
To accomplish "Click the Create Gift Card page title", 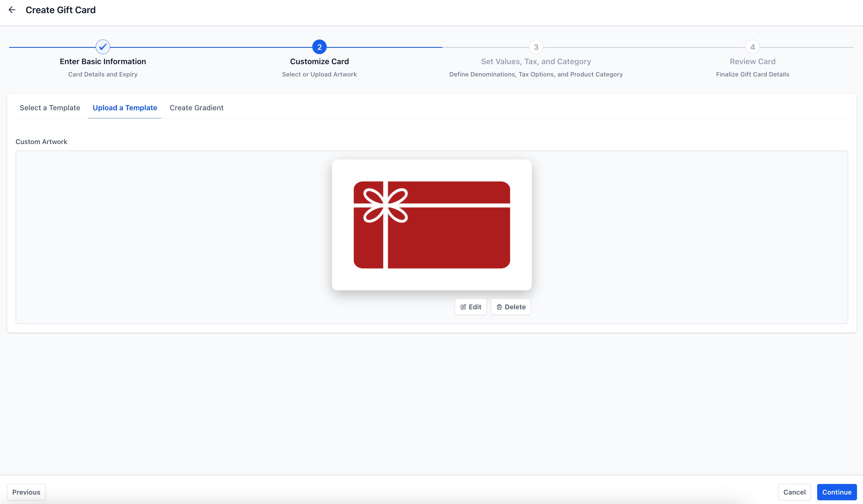I will tap(61, 10).
